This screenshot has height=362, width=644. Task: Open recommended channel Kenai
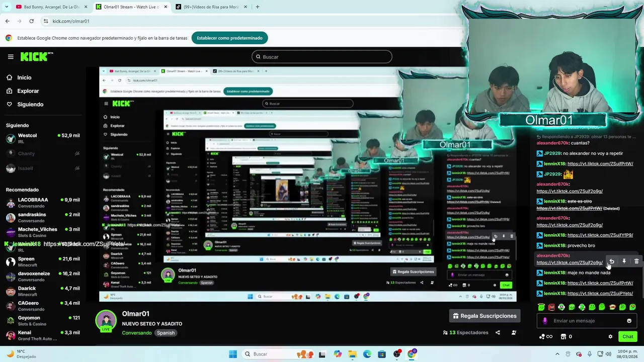[43, 335]
